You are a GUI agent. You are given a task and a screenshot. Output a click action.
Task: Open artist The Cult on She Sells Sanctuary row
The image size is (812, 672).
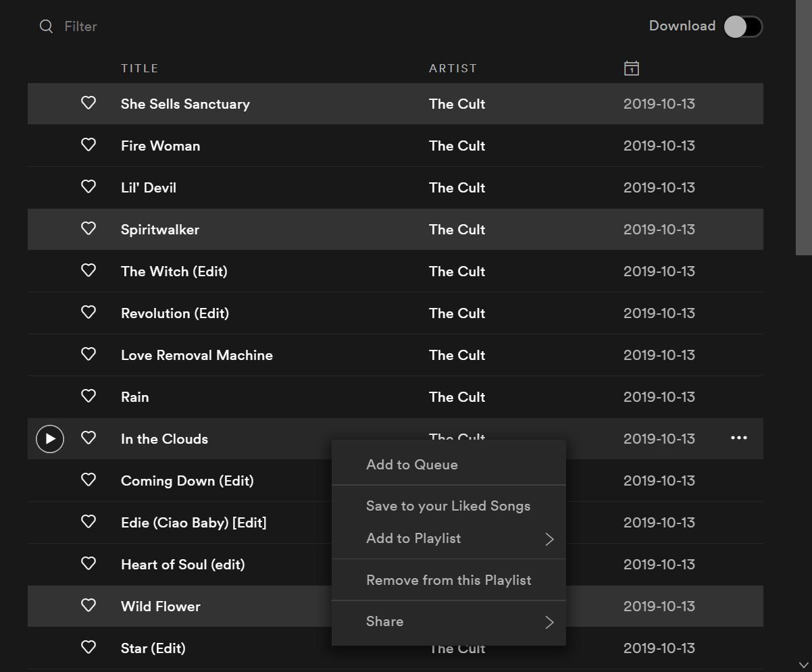[x=457, y=104]
